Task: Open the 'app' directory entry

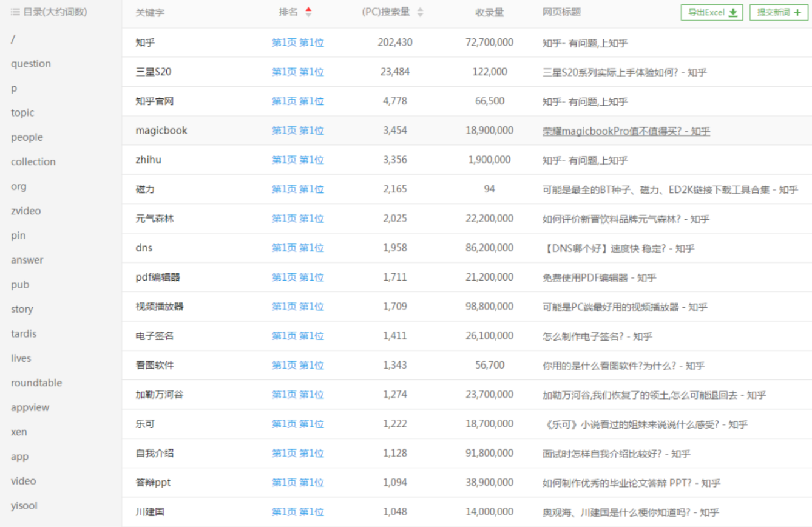Action: click(19, 457)
